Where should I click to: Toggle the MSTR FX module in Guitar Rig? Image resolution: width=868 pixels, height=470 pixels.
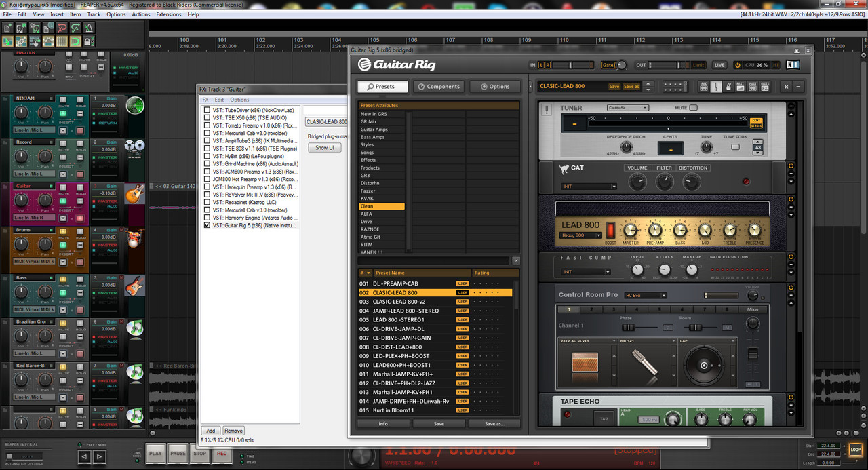click(765, 87)
